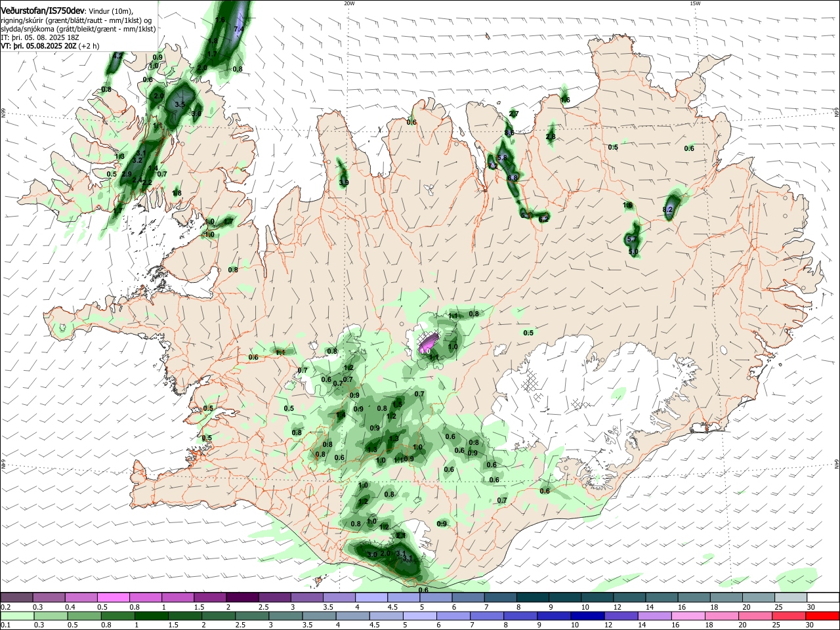Select the darkest green 1 mm rain swatch
The width and height of the screenshot is (840, 630).
151,616
